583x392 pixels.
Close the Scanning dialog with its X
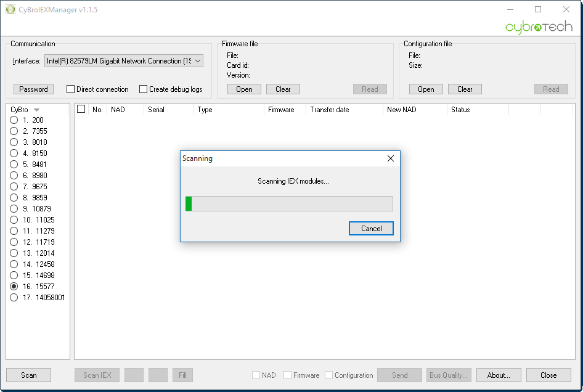coord(390,158)
